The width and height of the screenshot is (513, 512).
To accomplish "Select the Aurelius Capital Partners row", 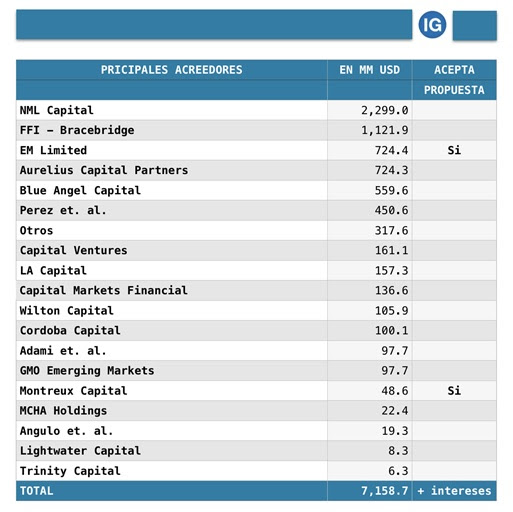I will click(256, 170).
